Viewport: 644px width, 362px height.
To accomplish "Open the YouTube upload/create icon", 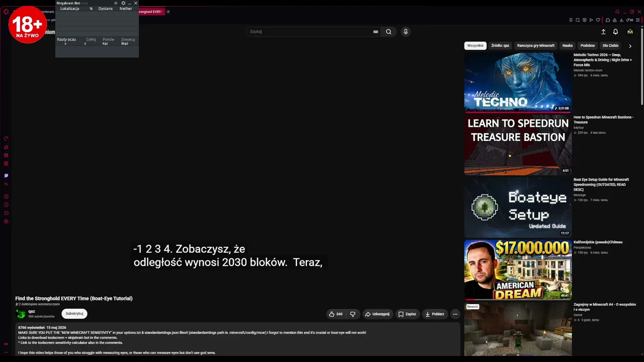I will point(603,32).
